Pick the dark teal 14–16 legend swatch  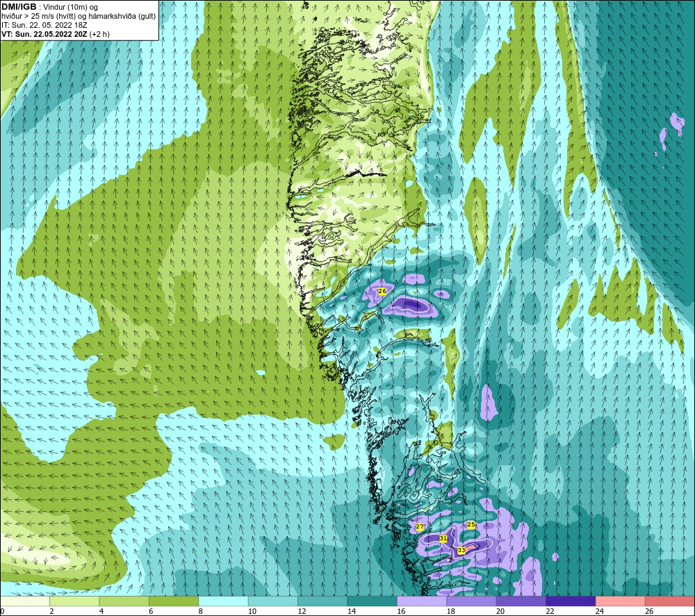(373, 601)
